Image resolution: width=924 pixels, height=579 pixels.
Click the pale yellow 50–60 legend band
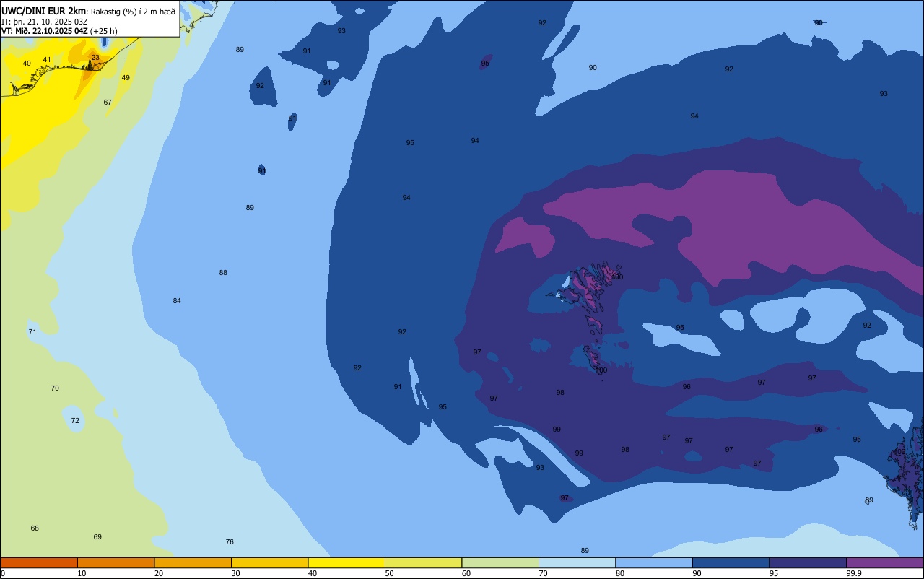pos(423,562)
